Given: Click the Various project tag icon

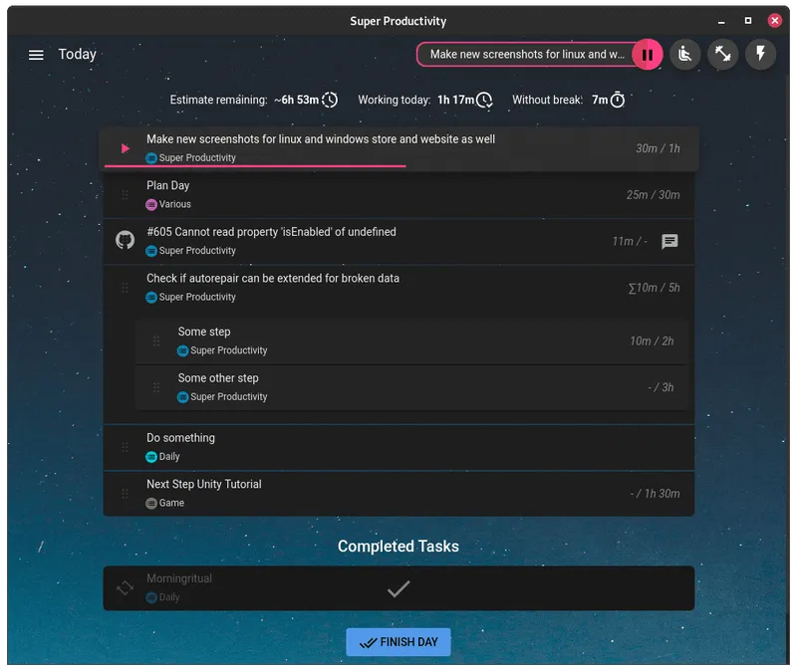Looking at the screenshot, I should 151,205.
